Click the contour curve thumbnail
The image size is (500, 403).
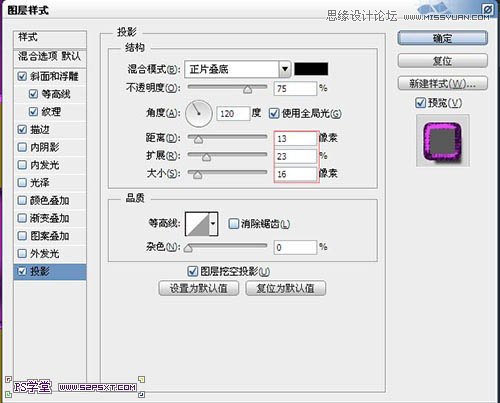[197, 224]
